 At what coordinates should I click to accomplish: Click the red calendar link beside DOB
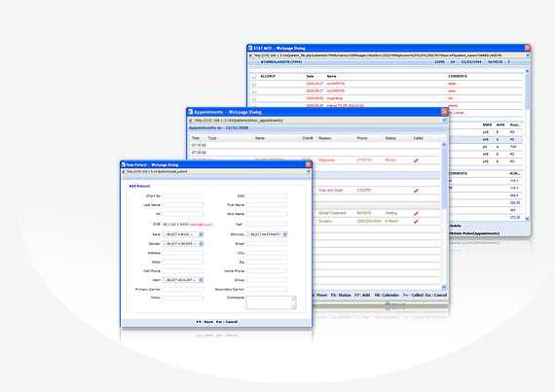201,225
